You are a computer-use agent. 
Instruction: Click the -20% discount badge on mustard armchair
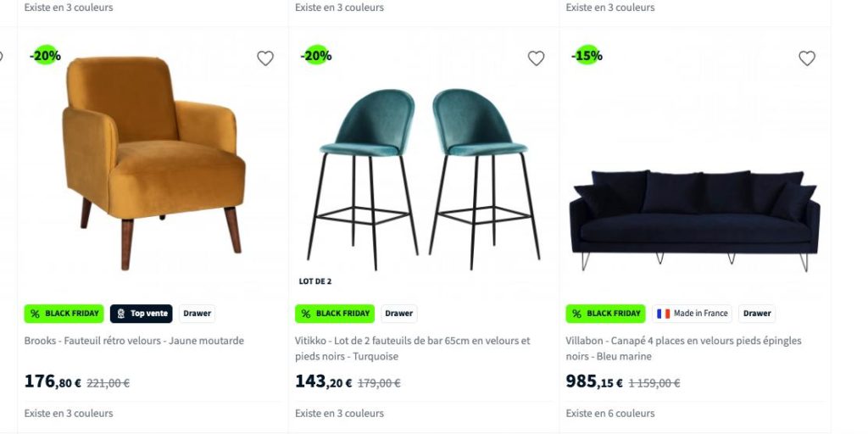(46, 55)
